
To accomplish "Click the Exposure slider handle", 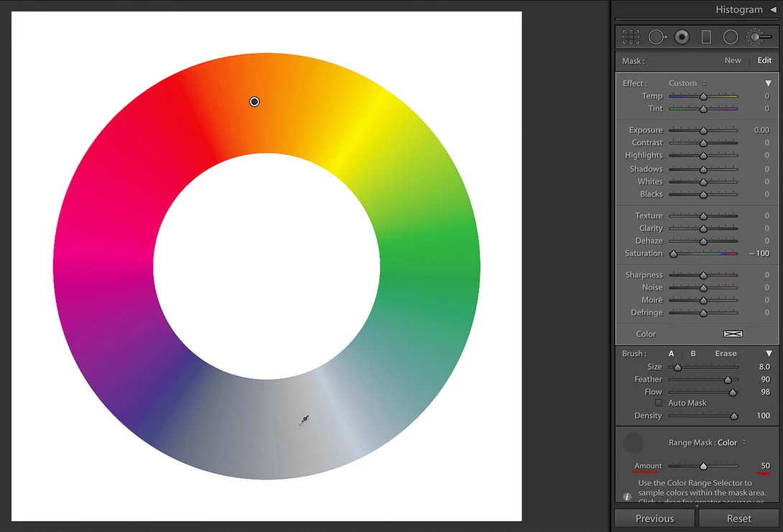I will click(703, 130).
